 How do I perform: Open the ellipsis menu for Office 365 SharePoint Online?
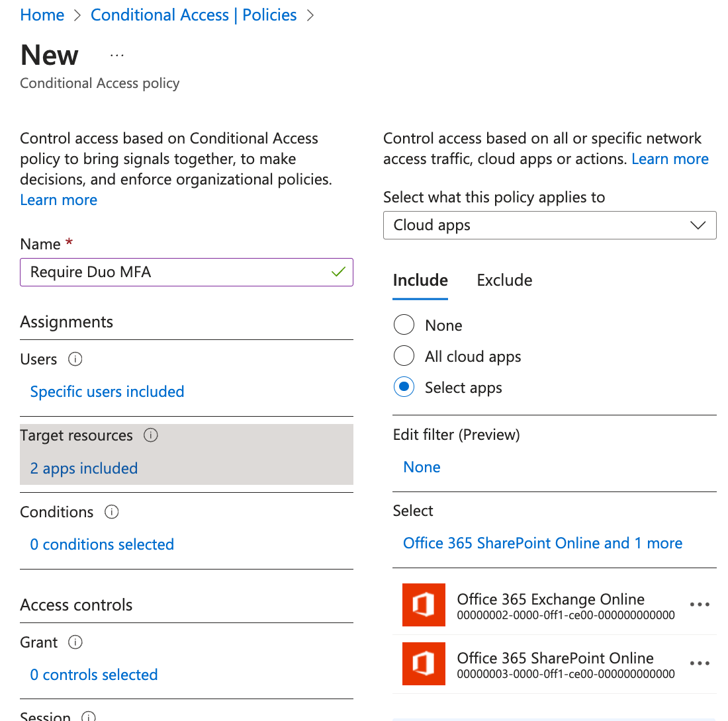(x=700, y=663)
